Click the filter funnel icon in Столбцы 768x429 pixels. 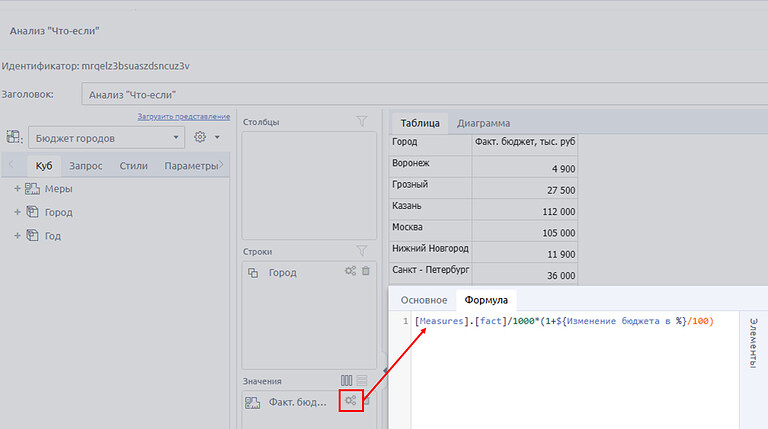361,121
